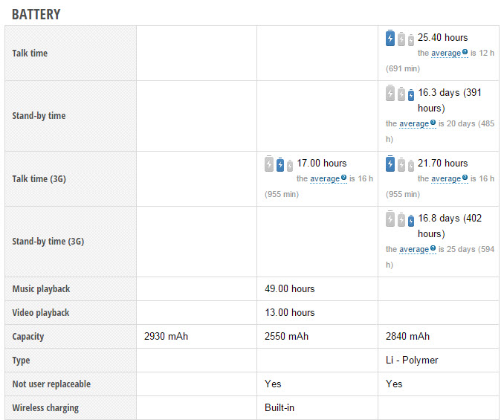Open average link under 17.00 hours

(325, 178)
